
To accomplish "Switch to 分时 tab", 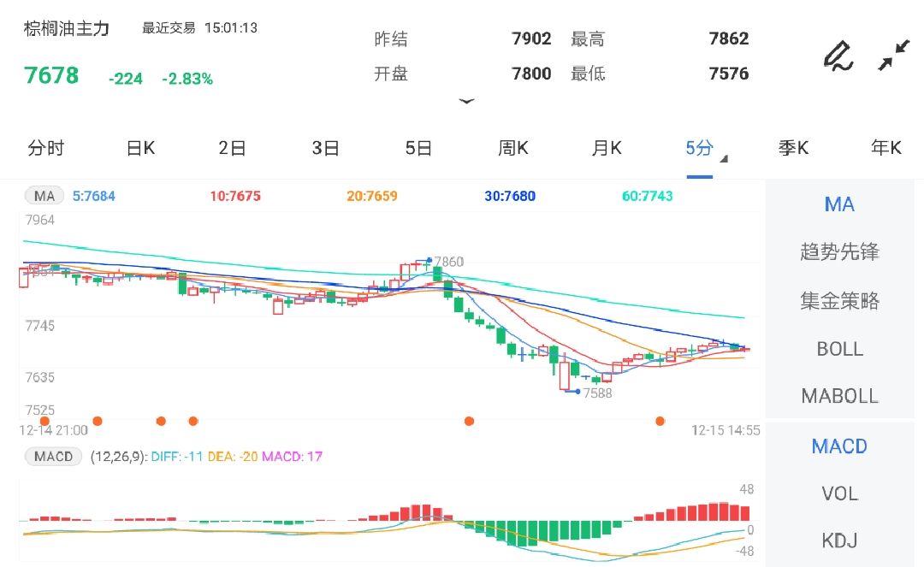I will 46,148.
